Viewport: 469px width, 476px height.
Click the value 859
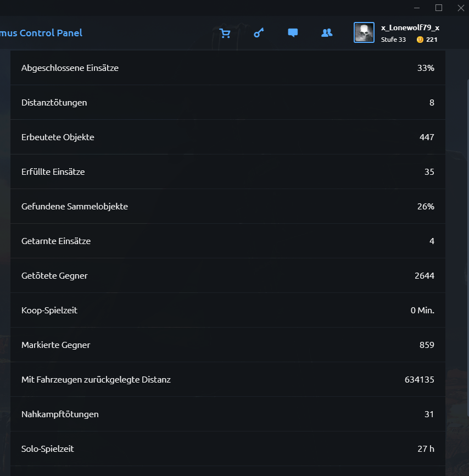[427, 345]
